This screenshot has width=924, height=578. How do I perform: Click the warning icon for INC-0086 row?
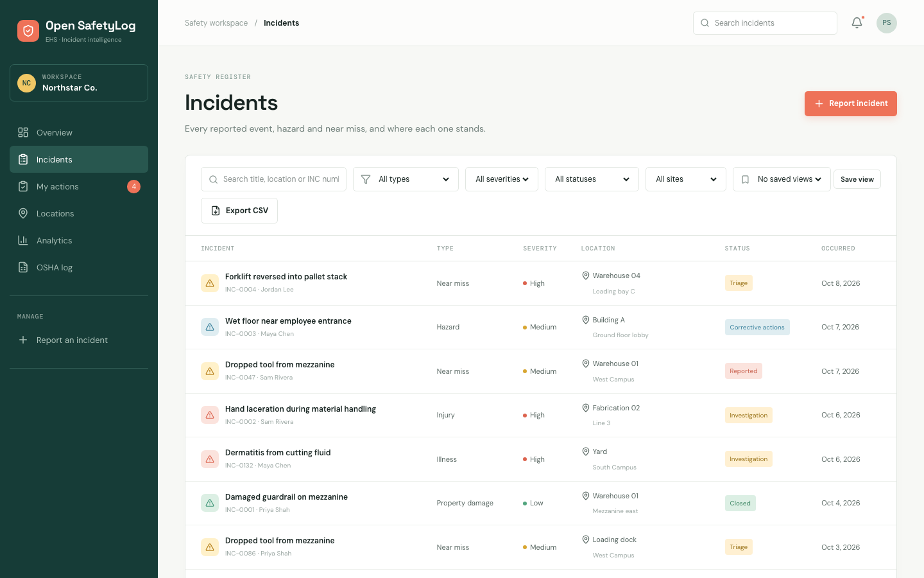(210, 547)
